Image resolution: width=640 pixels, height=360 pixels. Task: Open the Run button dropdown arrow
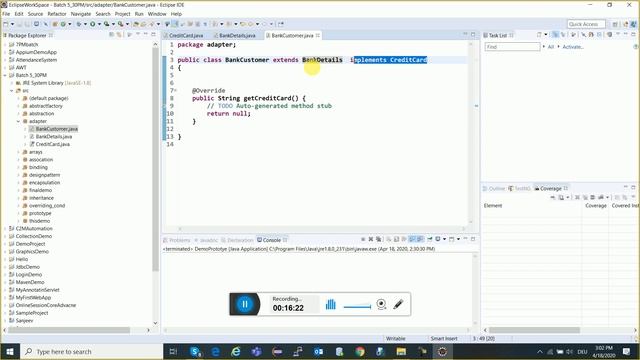[x=99, y=24]
